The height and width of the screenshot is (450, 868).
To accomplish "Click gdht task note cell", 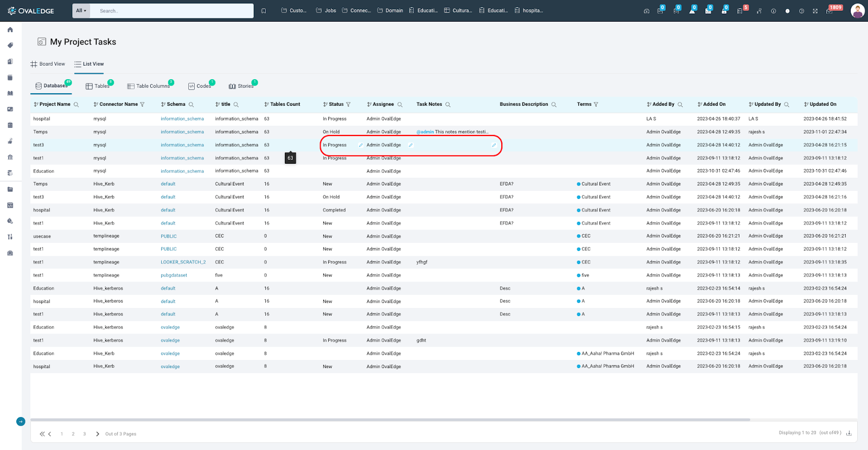I will pyautogui.click(x=421, y=340).
